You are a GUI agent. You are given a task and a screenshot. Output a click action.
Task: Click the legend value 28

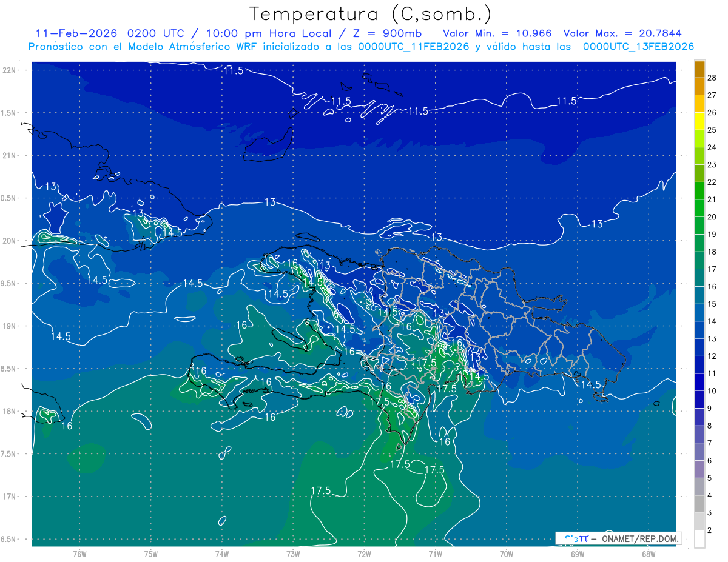[712, 78]
